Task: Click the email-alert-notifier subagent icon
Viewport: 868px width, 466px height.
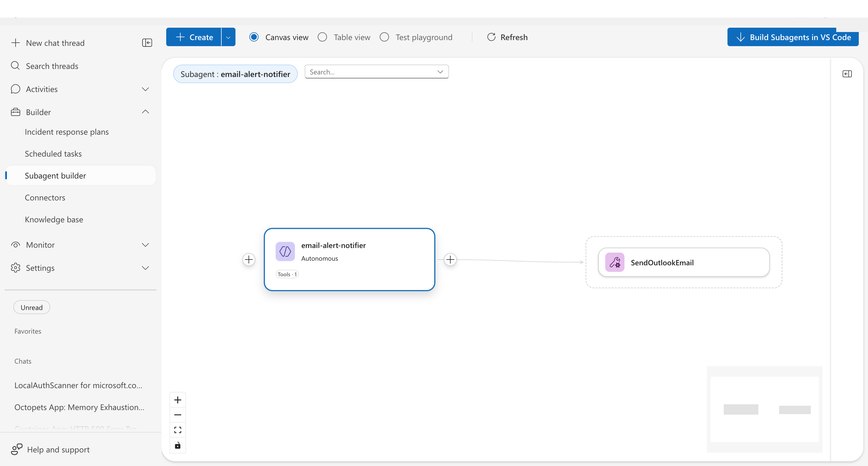Action: [285, 251]
